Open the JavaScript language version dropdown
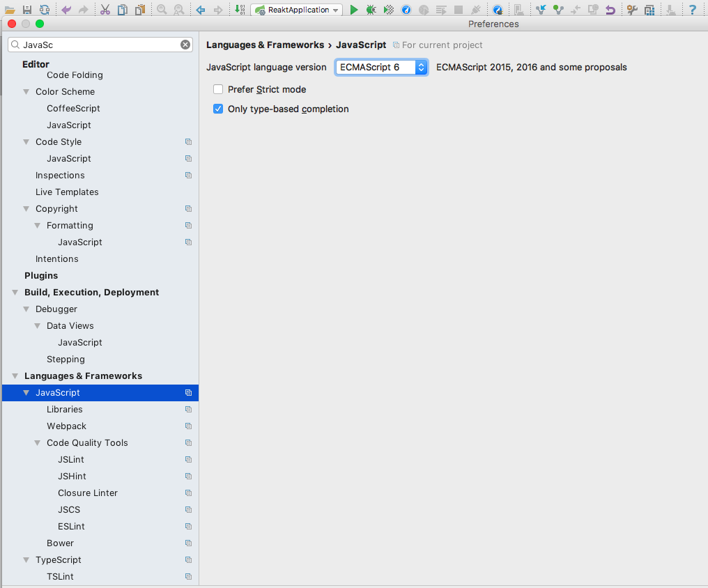The height and width of the screenshot is (588, 708). click(381, 68)
